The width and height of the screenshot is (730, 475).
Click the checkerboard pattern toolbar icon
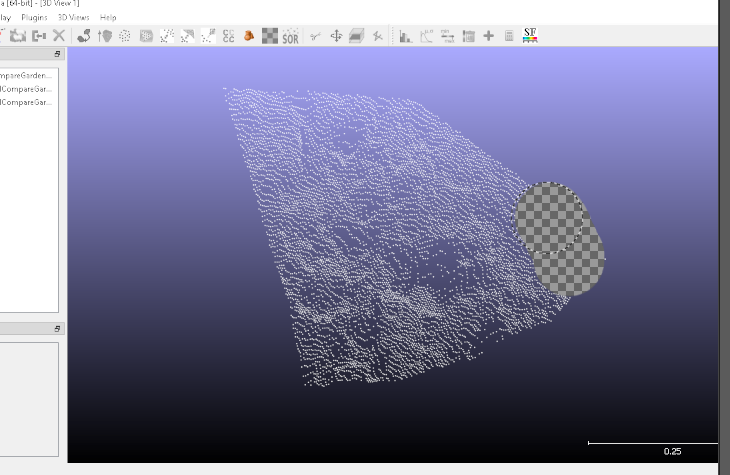pyautogui.click(x=270, y=36)
